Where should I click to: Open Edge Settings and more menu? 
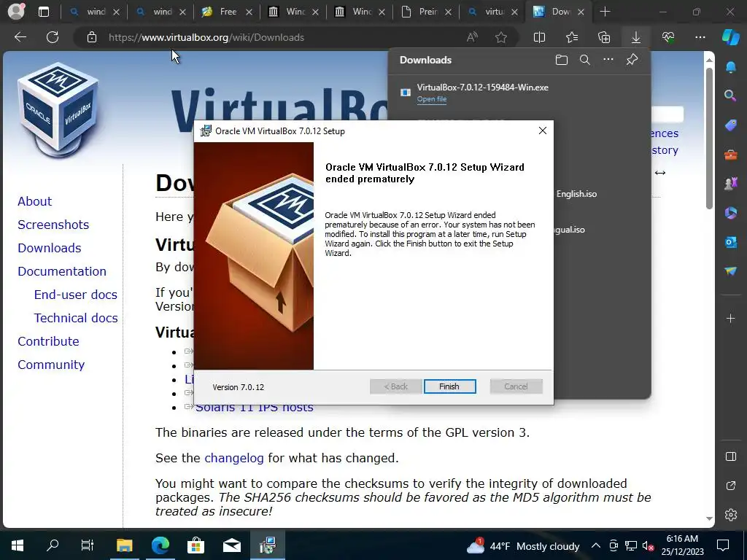(700, 37)
